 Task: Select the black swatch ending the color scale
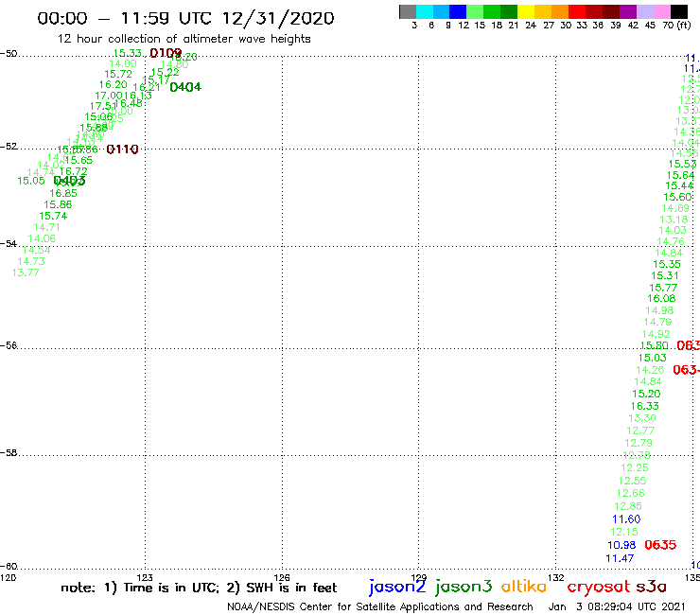(679, 11)
